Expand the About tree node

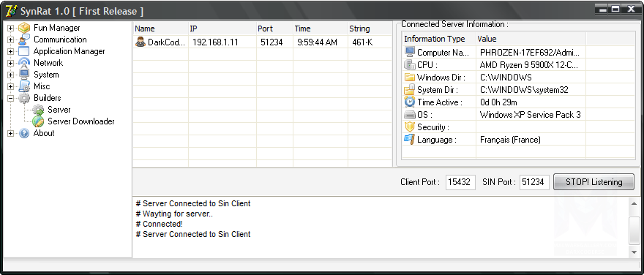click(11, 133)
